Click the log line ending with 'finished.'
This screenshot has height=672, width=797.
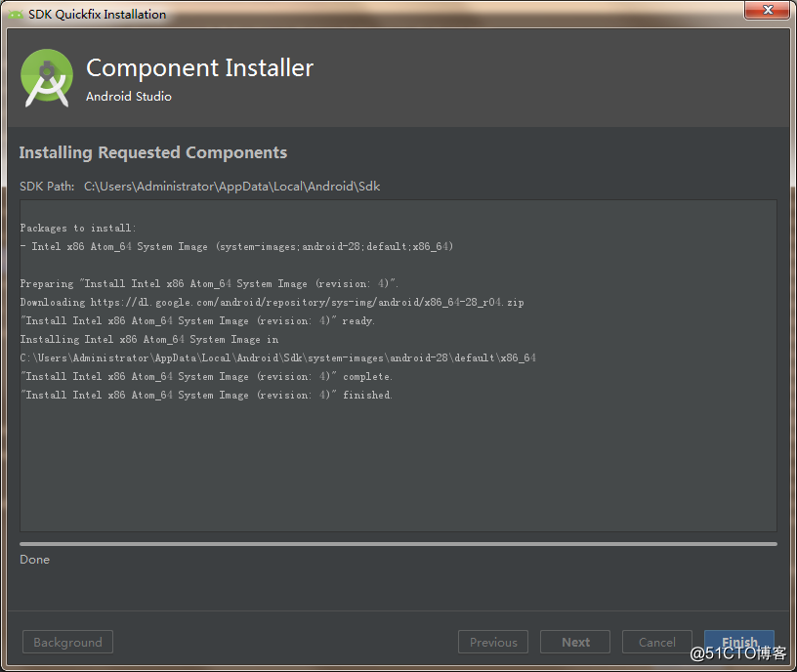(206, 395)
